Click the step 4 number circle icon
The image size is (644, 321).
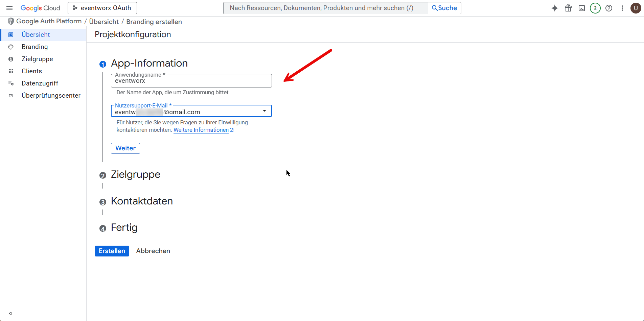103,229
